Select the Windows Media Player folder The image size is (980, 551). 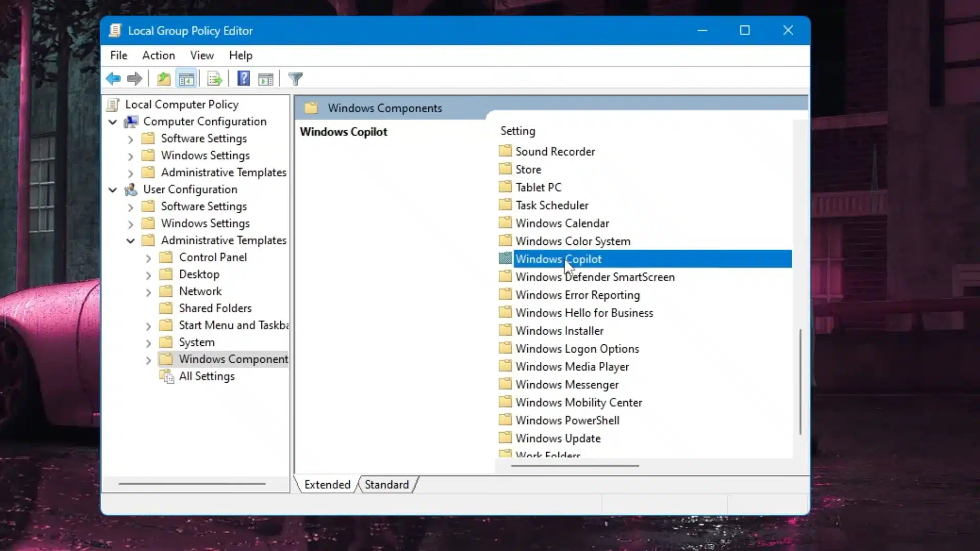coord(572,367)
